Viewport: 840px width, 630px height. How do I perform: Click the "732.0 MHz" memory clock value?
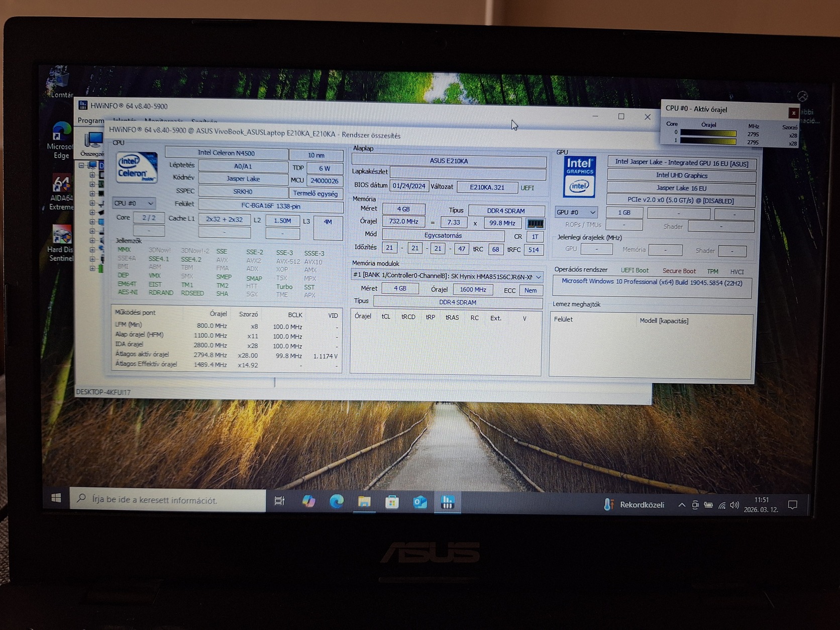click(403, 221)
